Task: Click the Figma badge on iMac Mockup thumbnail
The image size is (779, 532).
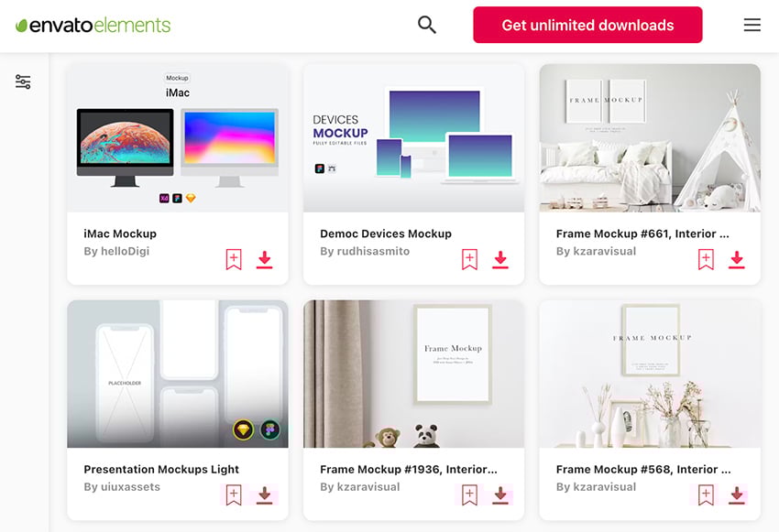Action: [177, 198]
